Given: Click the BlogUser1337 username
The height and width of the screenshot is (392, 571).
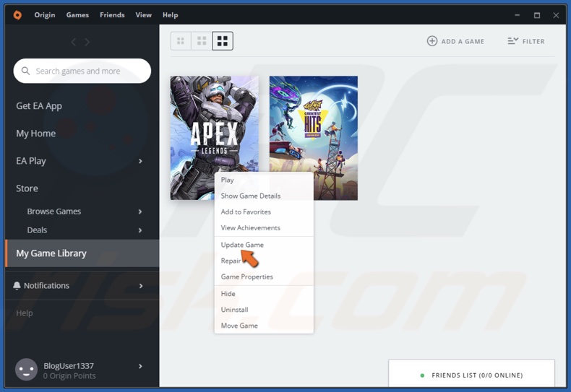Looking at the screenshot, I should [69, 366].
